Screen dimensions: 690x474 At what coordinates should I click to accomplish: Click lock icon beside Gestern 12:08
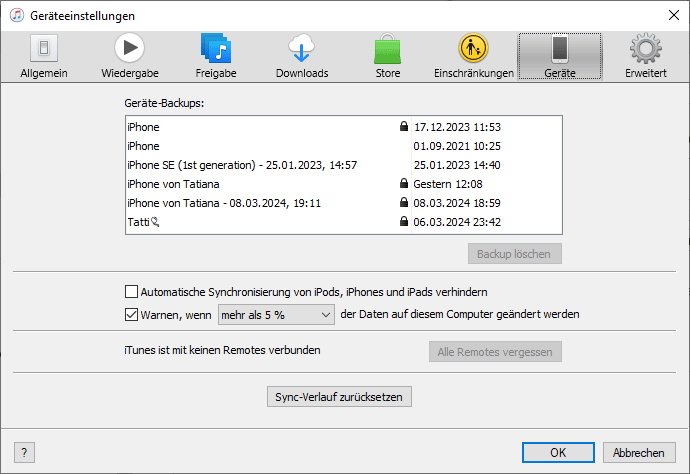coord(404,183)
